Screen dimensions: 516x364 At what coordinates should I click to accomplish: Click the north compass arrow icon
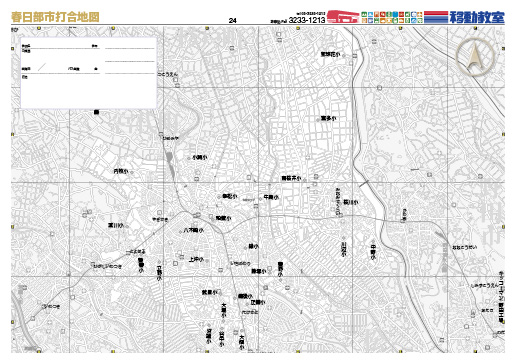pos(475,56)
